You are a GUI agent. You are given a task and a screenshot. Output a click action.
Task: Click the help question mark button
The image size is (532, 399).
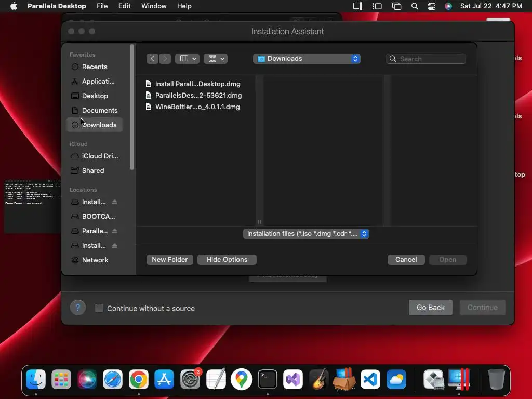78,308
